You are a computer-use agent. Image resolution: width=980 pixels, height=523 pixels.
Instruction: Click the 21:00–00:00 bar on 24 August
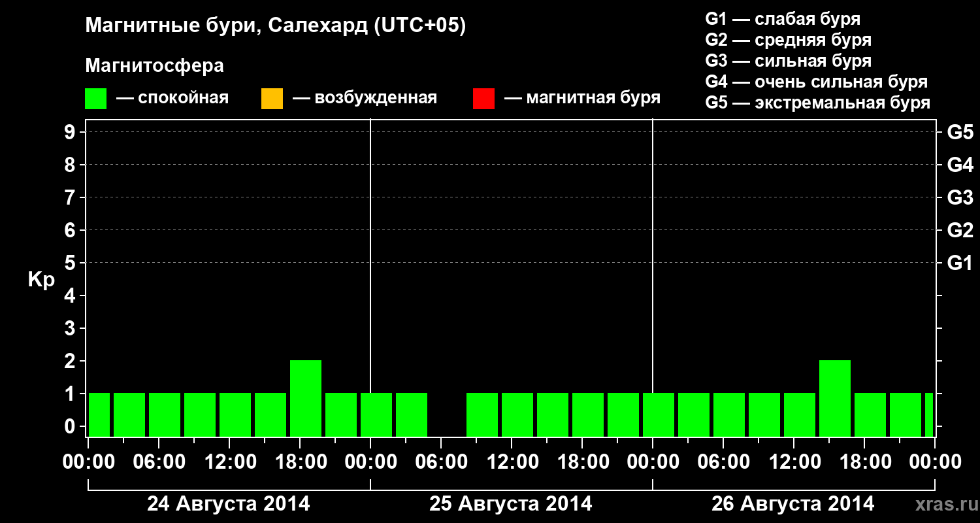(341, 414)
